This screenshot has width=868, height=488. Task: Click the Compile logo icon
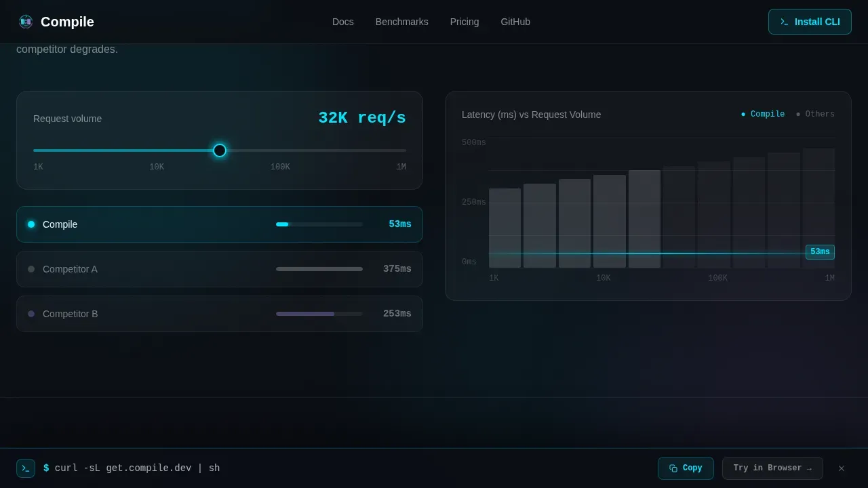[26, 22]
